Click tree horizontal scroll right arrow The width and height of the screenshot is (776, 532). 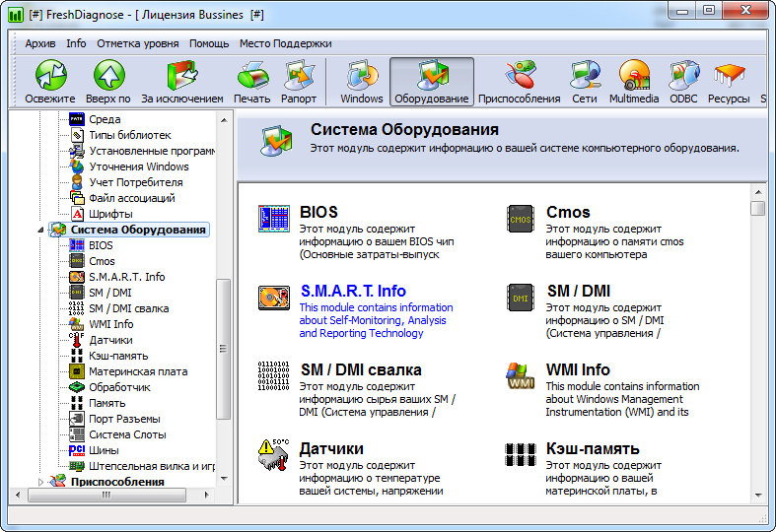coord(206,495)
